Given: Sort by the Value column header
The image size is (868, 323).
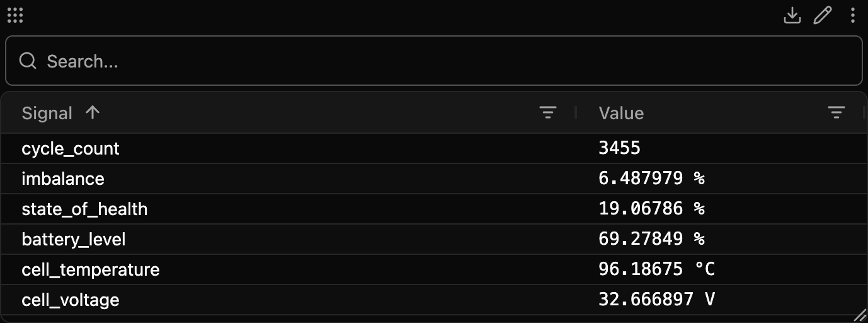Looking at the screenshot, I should pos(621,113).
